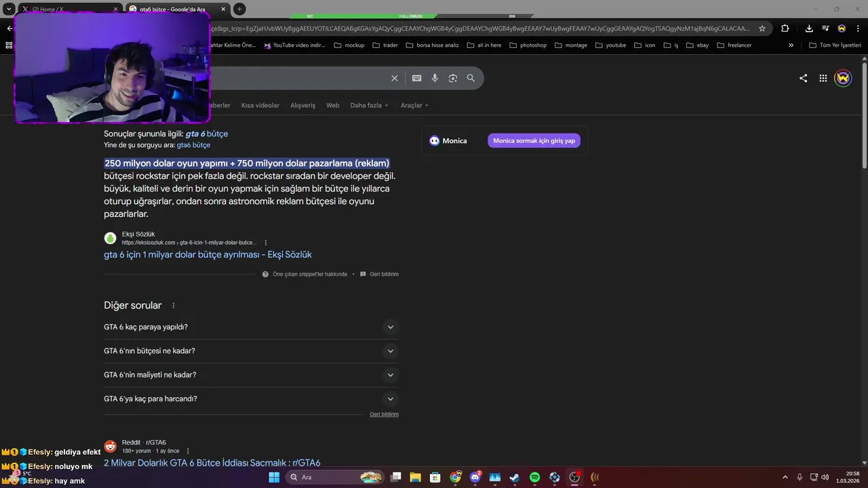Search instead for gta6 bütçe link
The height and width of the screenshot is (488, 868).
click(193, 145)
